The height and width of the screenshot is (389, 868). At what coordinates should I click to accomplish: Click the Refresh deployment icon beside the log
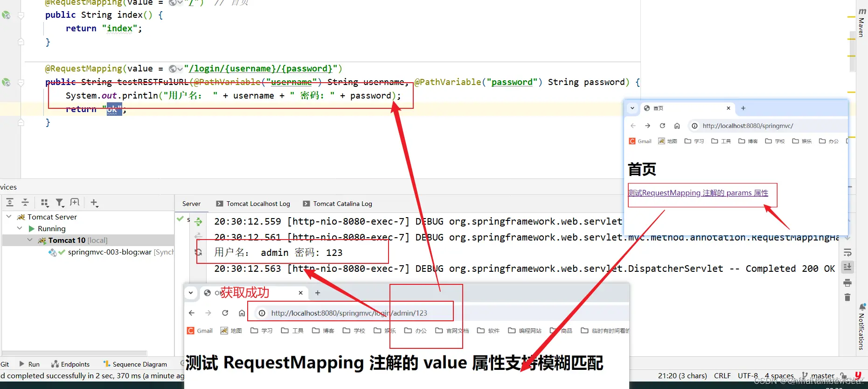click(x=198, y=252)
